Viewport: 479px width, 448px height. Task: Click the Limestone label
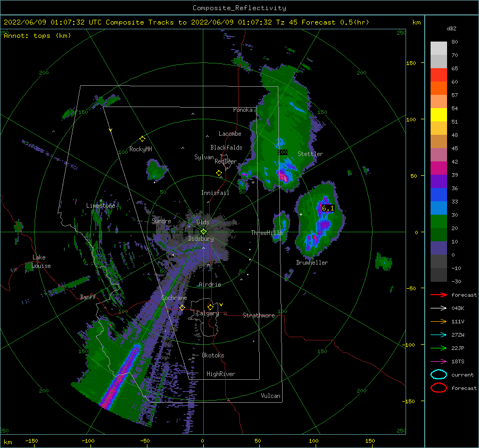click(x=101, y=206)
